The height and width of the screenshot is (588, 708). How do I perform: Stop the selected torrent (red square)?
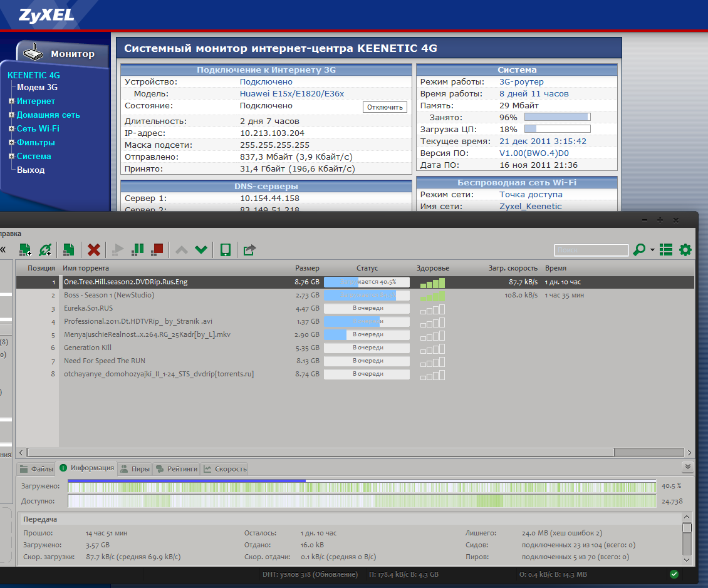tap(157, 250)
